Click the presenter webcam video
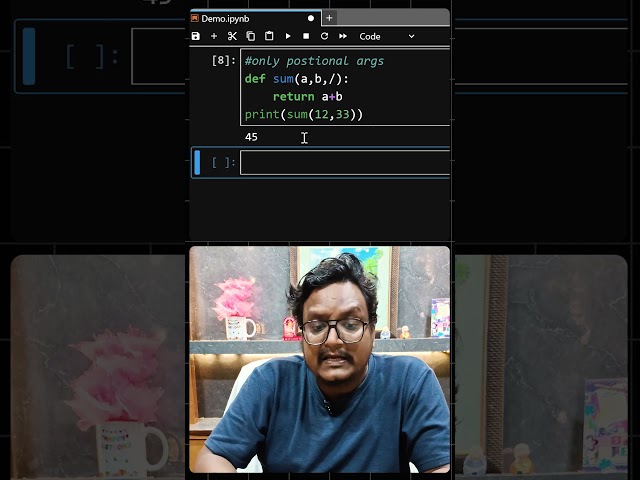Screen dimensions: 640x480 coord(320,359)
